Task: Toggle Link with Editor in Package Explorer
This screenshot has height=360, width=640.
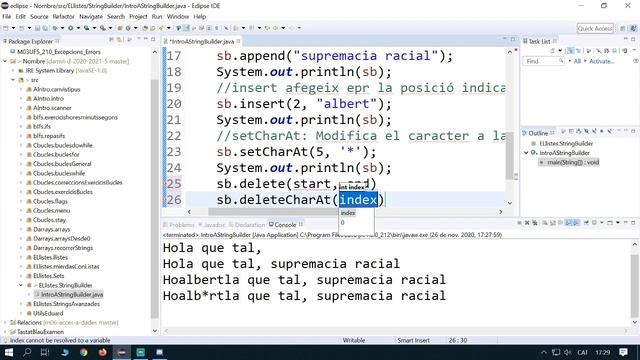Action: pyautogui.click(x=119, y=40)
